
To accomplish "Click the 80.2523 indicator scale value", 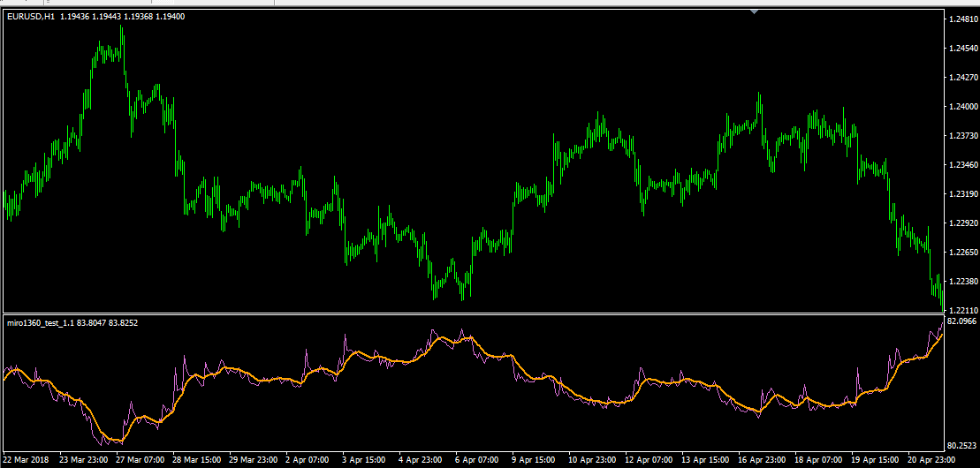I will tap(961, 446).
